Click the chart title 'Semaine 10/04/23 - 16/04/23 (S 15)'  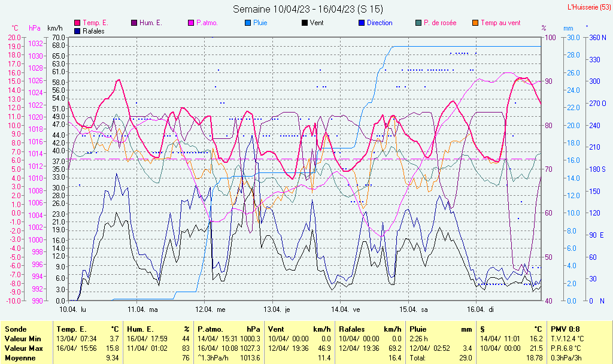coord(308,9)
